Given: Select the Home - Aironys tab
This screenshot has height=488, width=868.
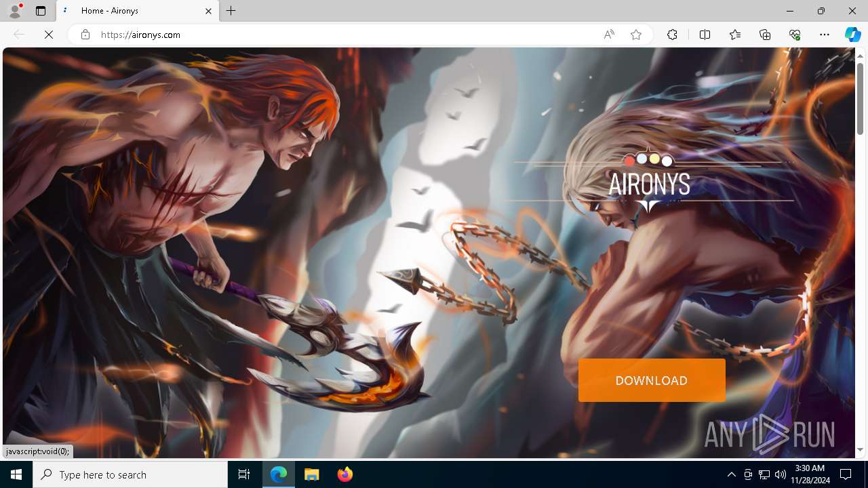Looking at the screenshot, I should [x=138, y=11].
